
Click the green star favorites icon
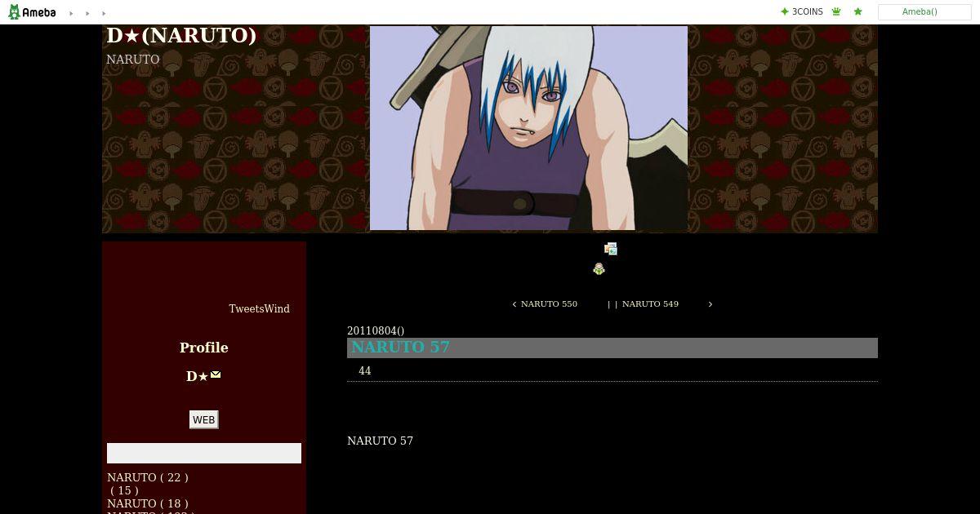tap(857, 12)
